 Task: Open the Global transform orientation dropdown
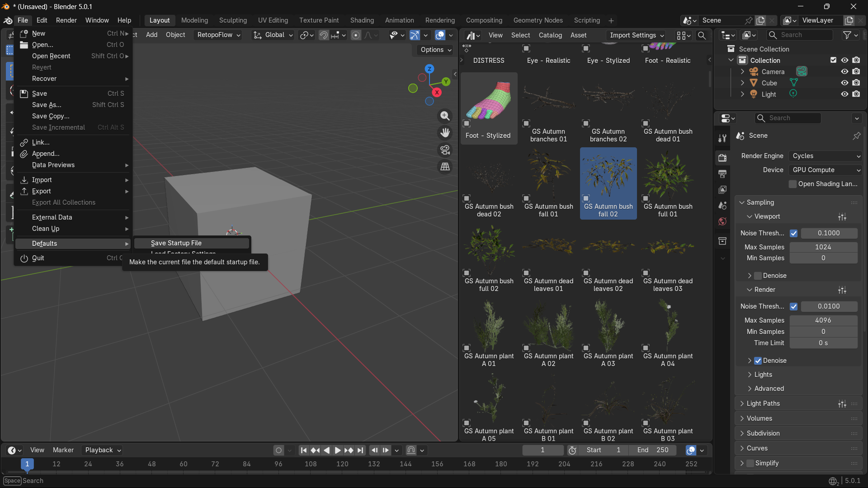point(273,35)
